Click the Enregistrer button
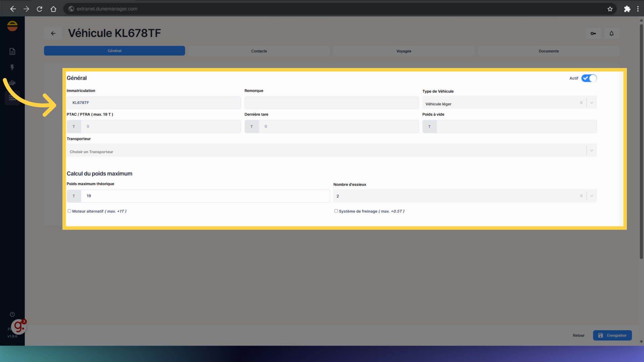The width and height of the screenshot is (644, 362). 612,336
